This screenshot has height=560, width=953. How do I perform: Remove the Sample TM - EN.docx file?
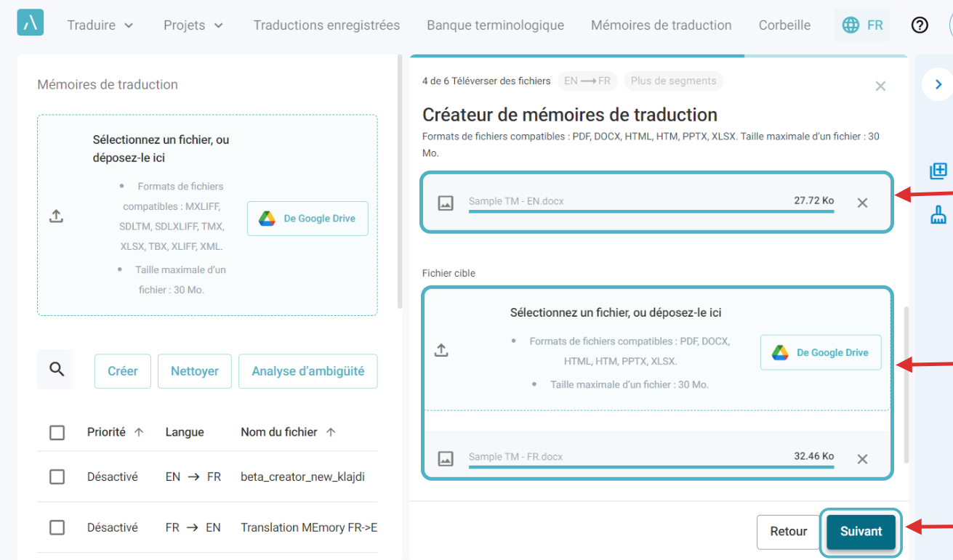862,203
